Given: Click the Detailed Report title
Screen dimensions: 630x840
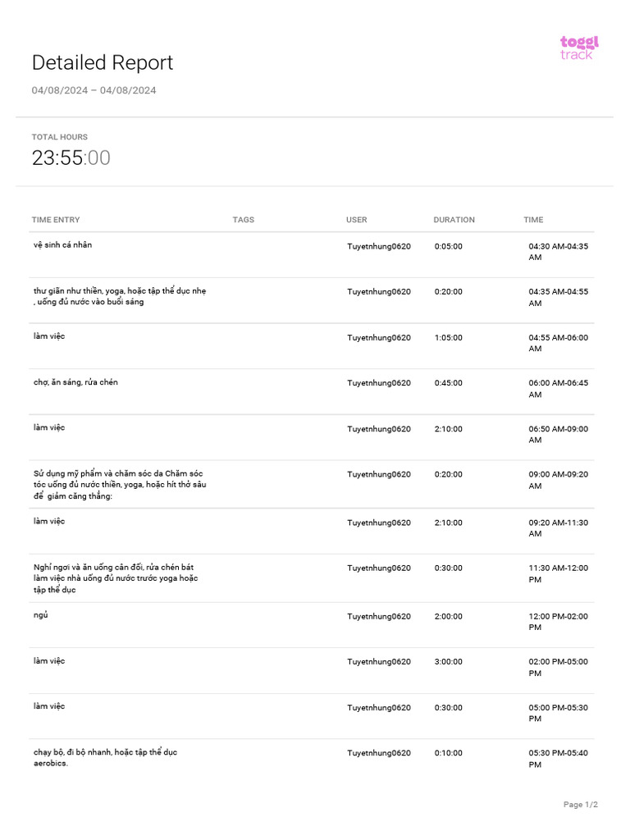Looking at the screenshot, I should [x=103, y=63].
